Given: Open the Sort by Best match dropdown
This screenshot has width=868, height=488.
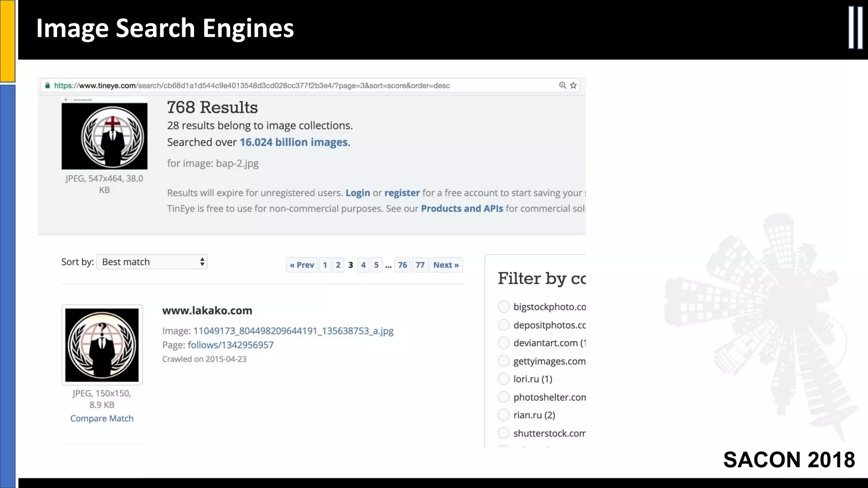Looking at the screenshot, I should (152, 262).
